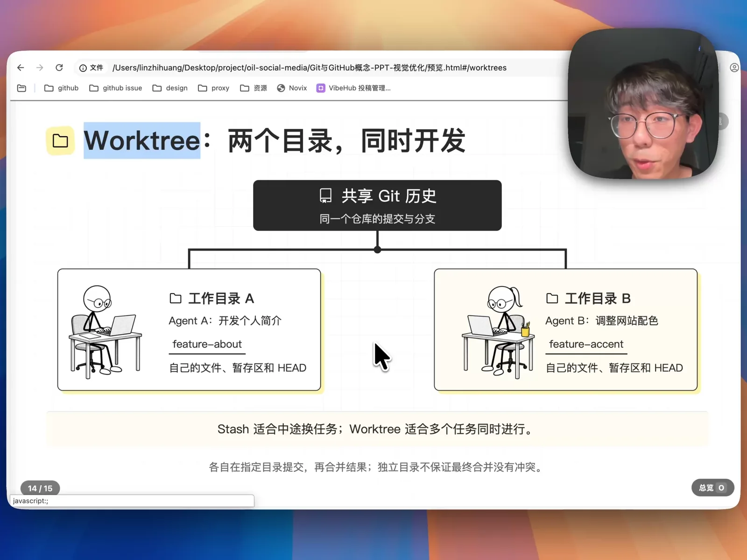
Task: Click the profile avatar icon in toolbar
Action: click(734, 68)
